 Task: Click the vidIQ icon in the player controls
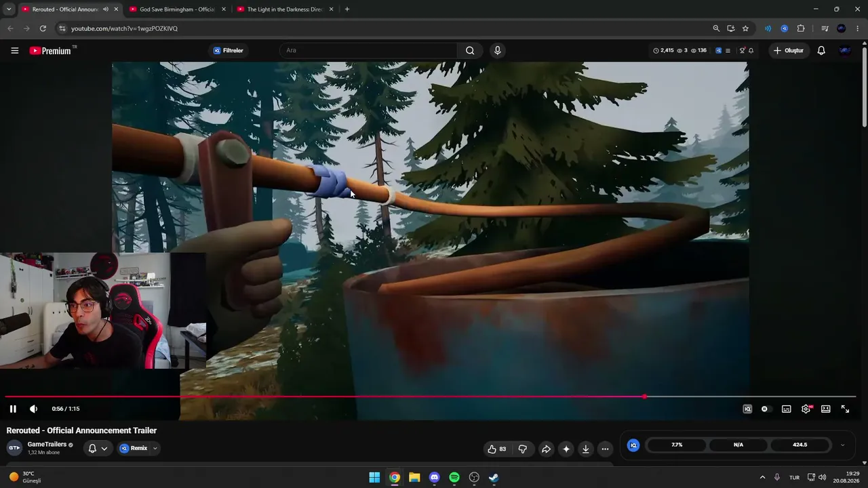point(747,409)
